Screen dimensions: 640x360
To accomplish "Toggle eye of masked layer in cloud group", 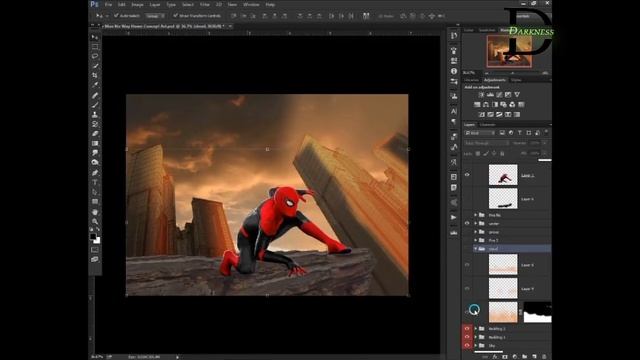I will pos(467,312).
